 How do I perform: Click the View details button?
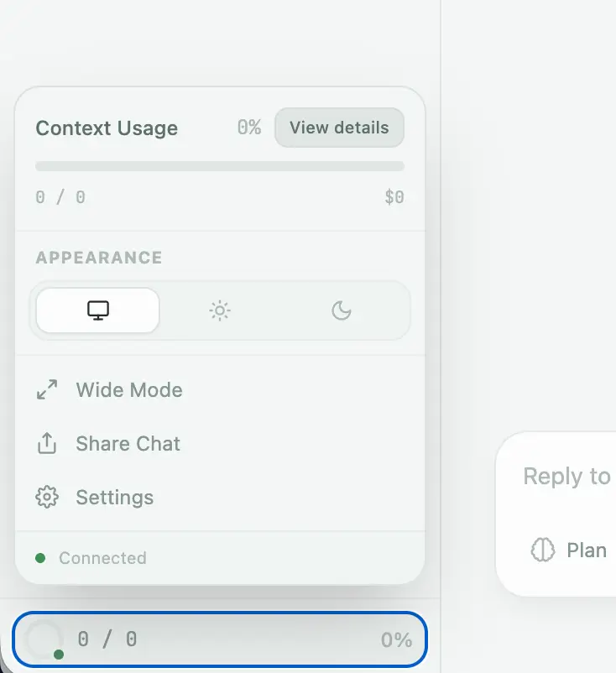coord(339,128)
